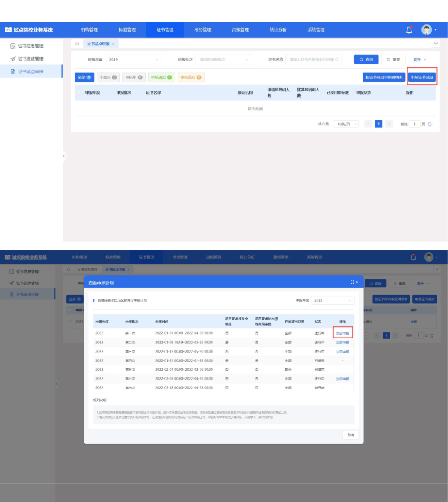Click the notification bell in the upper screenshot

pos(409,30)
